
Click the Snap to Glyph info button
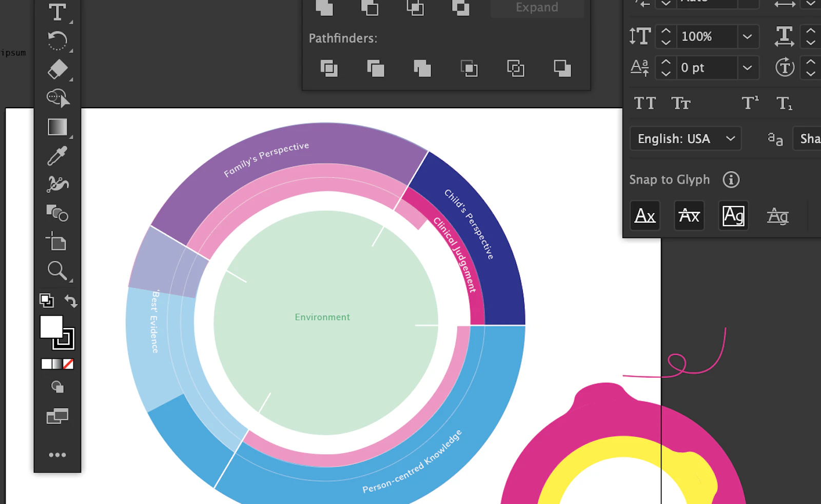[731, 180]
